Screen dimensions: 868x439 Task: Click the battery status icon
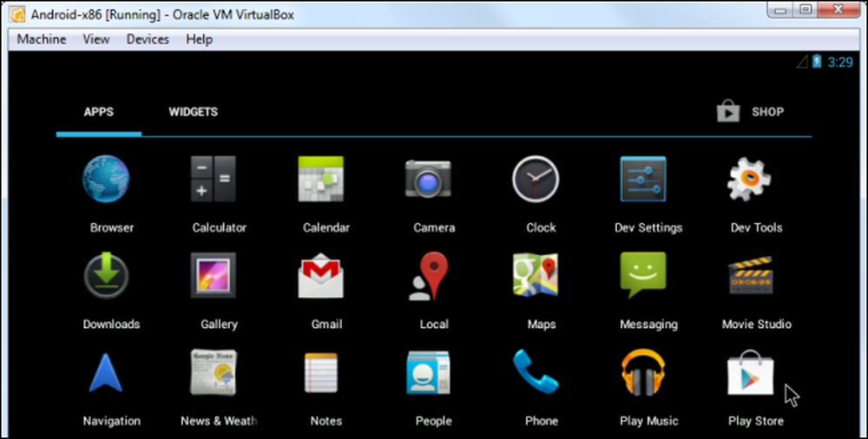click(817, 62)
